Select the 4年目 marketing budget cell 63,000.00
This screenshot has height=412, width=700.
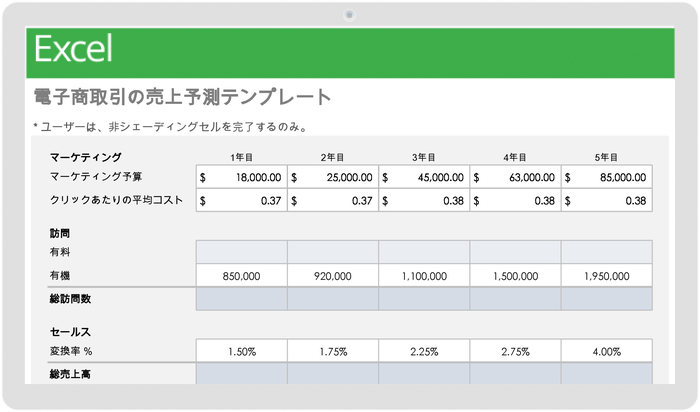point(515,177)
